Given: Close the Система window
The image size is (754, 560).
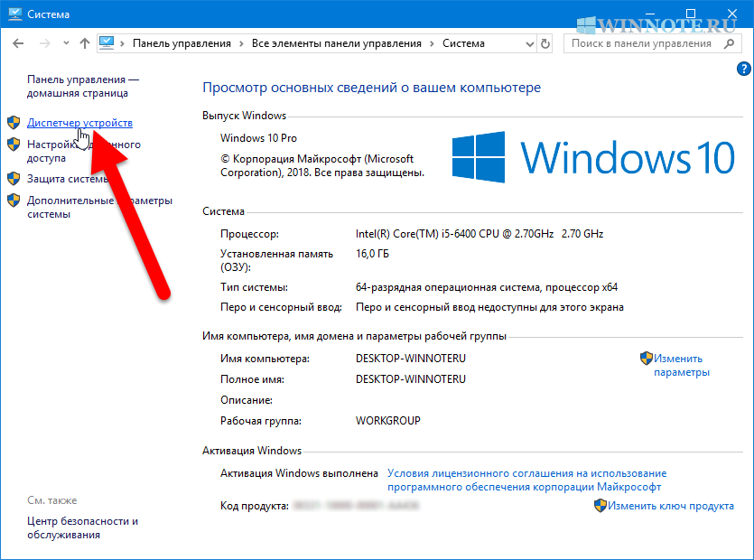Looking at the screenshot, I should click(732, 14).
